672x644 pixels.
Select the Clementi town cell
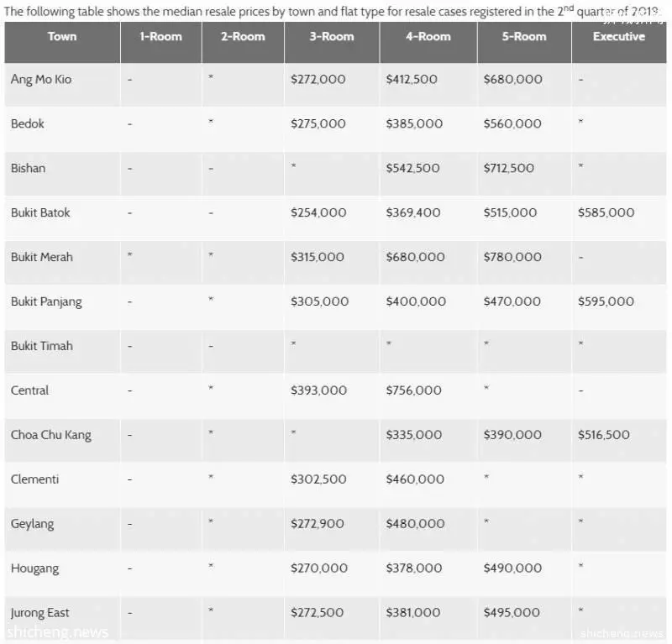[x=62, y=485]
